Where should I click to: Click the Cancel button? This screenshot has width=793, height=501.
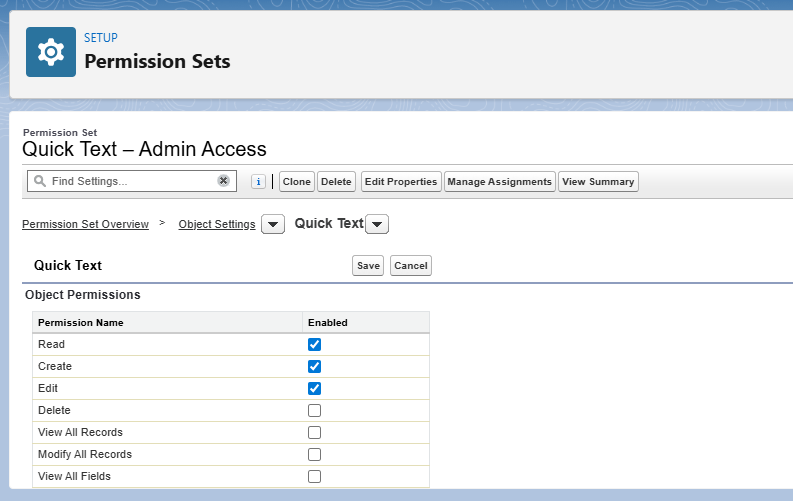pyautogui.click(x=410, y=266)
